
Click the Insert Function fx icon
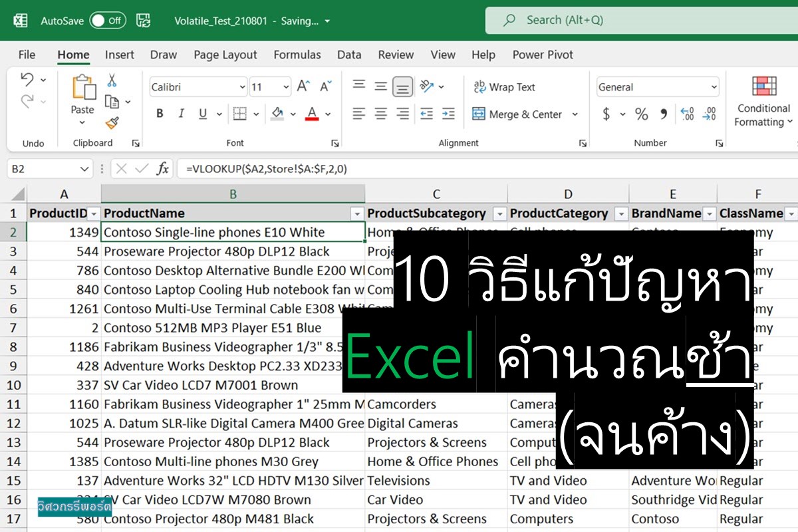162,169
